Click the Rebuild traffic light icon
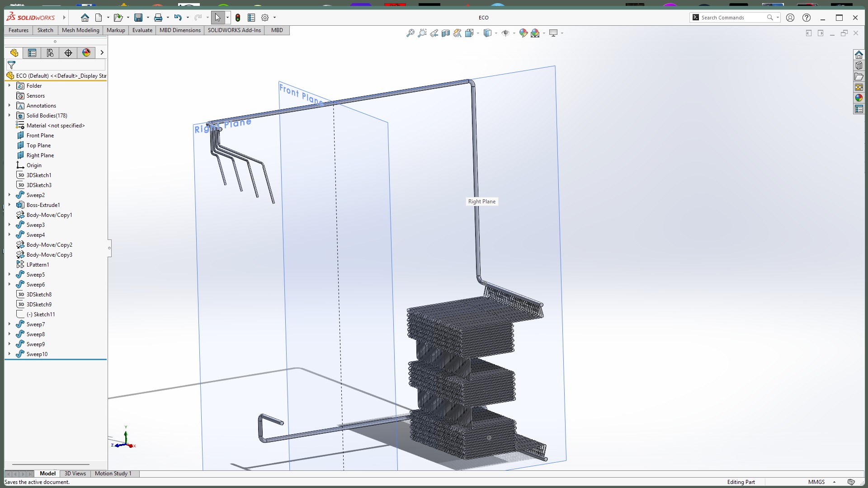868x488 pixels. [x=238, y=18]
